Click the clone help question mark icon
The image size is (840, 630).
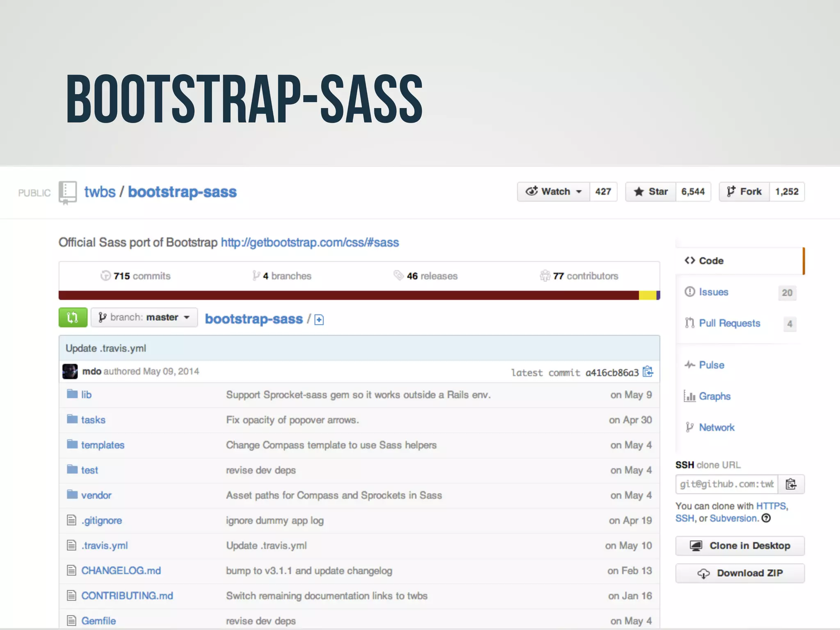click(x=766, y=518)
